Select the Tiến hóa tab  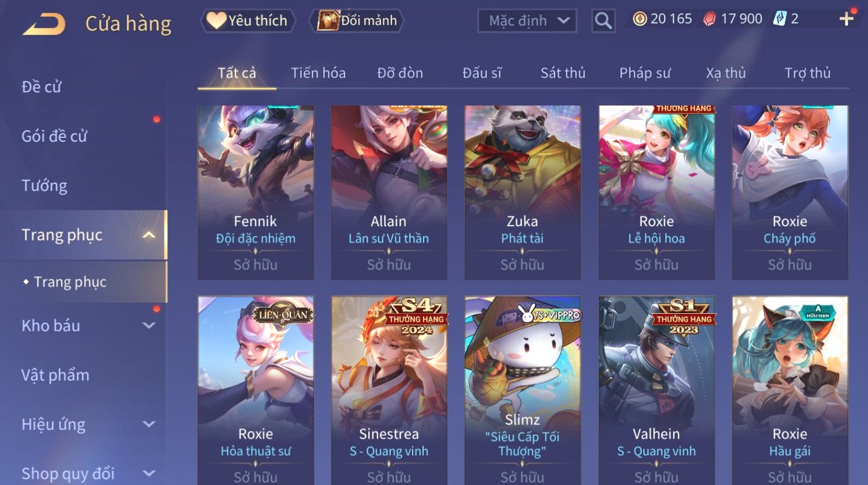point(318,73)
